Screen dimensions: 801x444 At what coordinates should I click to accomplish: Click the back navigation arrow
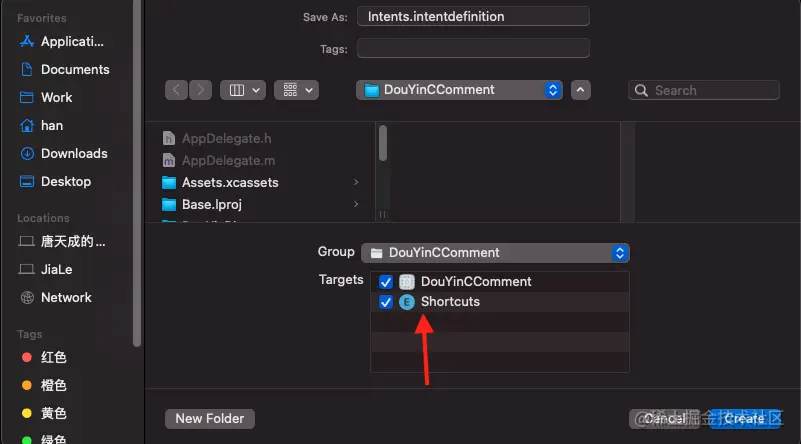click(x=176, y=90)
